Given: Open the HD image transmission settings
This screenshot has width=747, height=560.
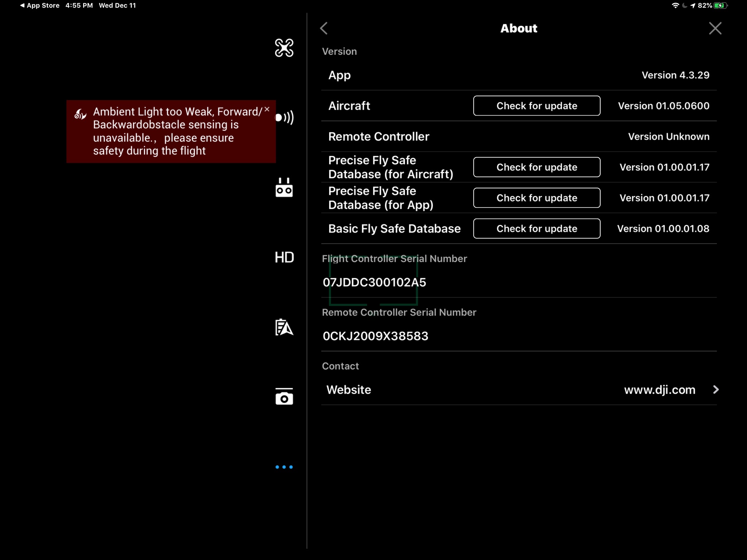Looking at the screenshot, I should click(x=284, y=257).
